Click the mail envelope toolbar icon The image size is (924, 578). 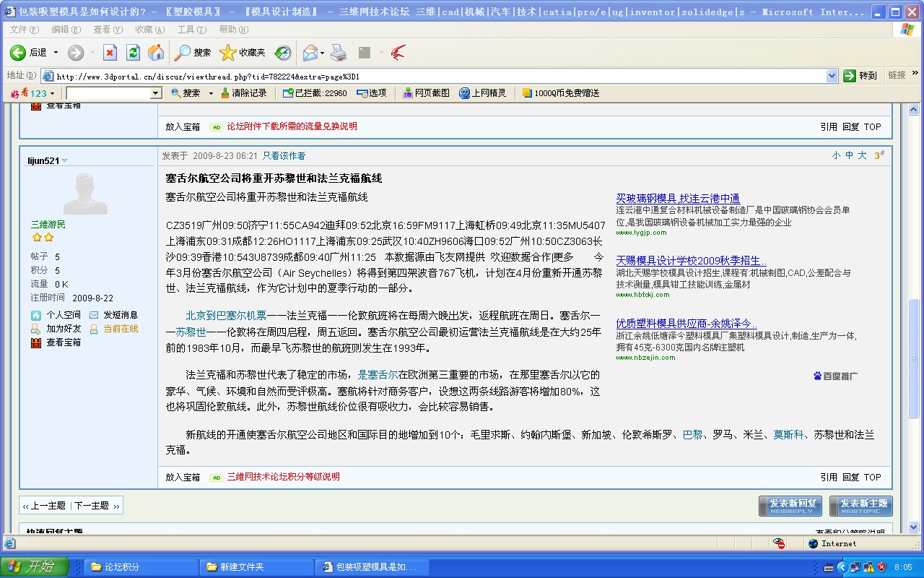tap(310, 52)
